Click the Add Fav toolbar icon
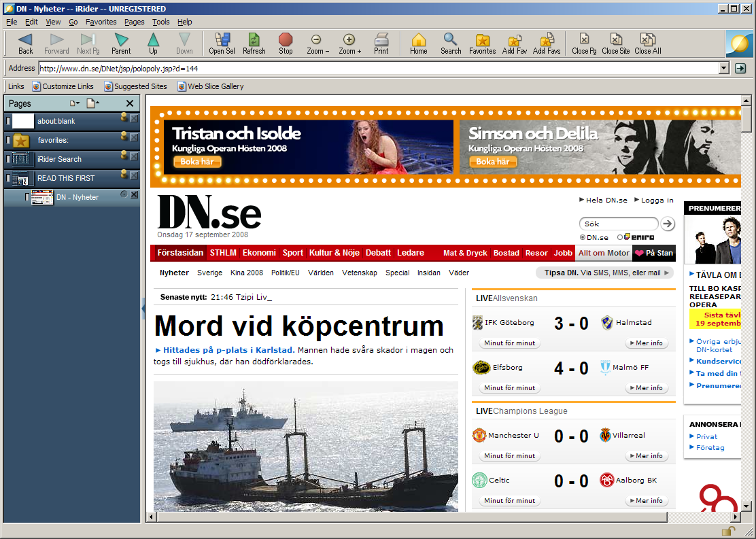Screen dimensions: 756x539 click(515, 40)
